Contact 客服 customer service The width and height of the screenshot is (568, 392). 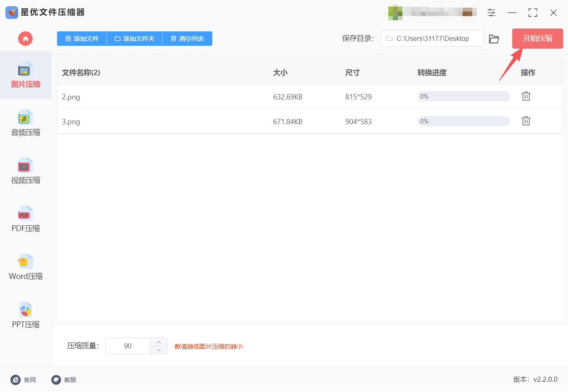click(64, 380)
